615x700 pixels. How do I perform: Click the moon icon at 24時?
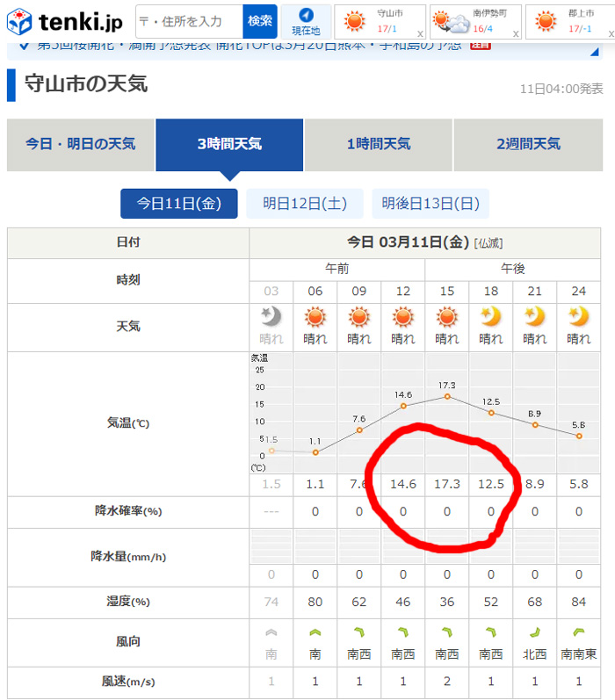click(578, 317)
